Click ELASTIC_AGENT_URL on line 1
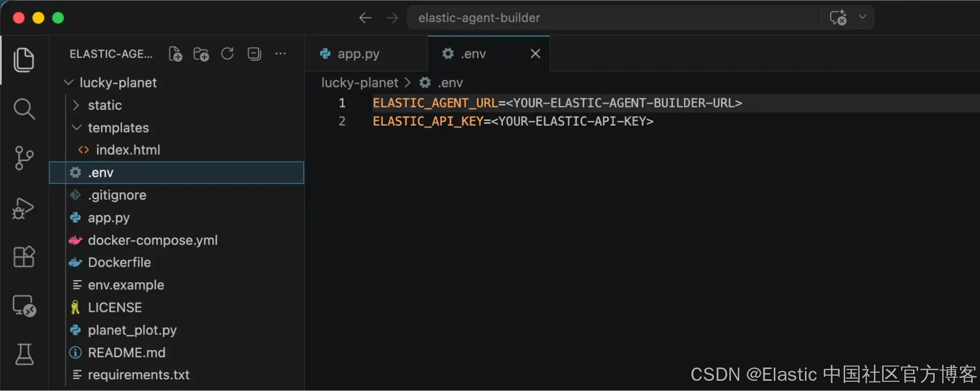This screenshot has width=980, height=391. pos(435,103)
